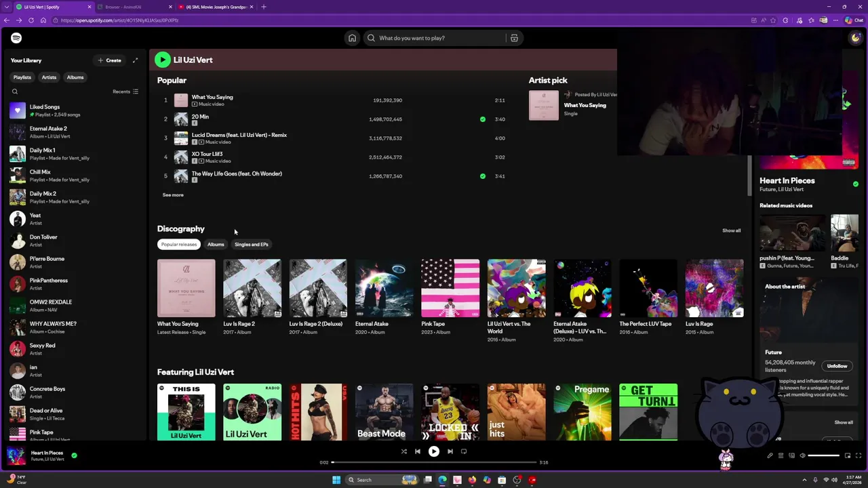This screenshot has width=868, height=488.
Task: Open Don Toliver in library
Action: pos(75,241)
